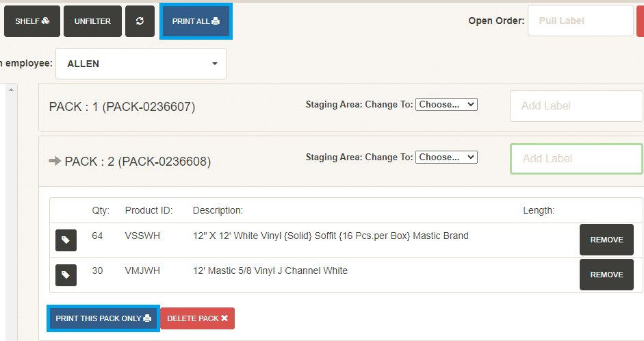Click the SHELF button with boxes icon
644x341 pixels.
tap(32, 21)
